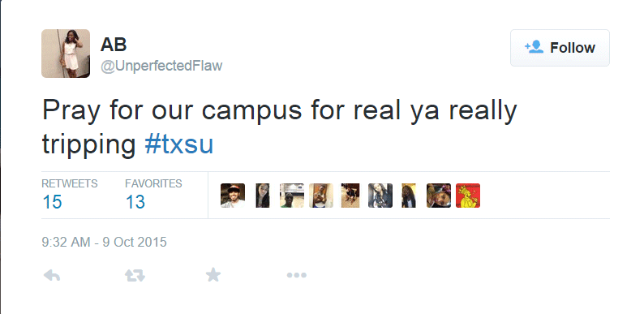Open the #txsu hashtag link
This screenshot has height=314, width=644.
point(178,144)
